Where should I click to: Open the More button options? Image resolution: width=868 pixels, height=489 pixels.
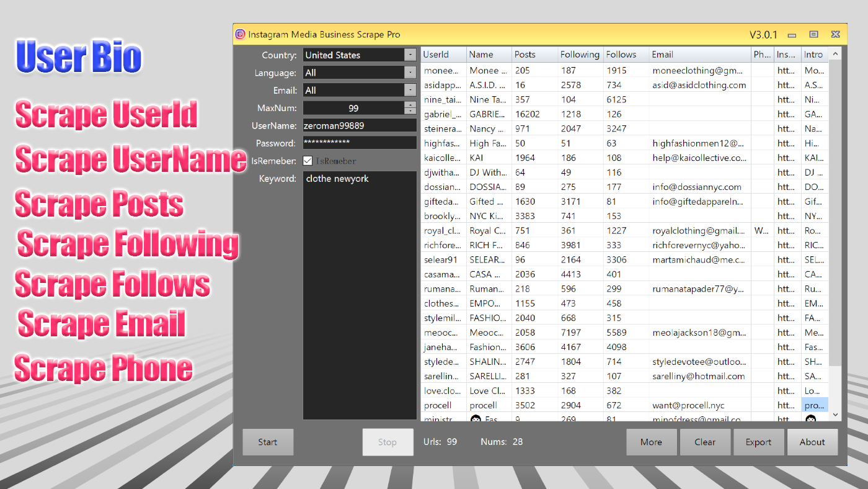point(651,442)
